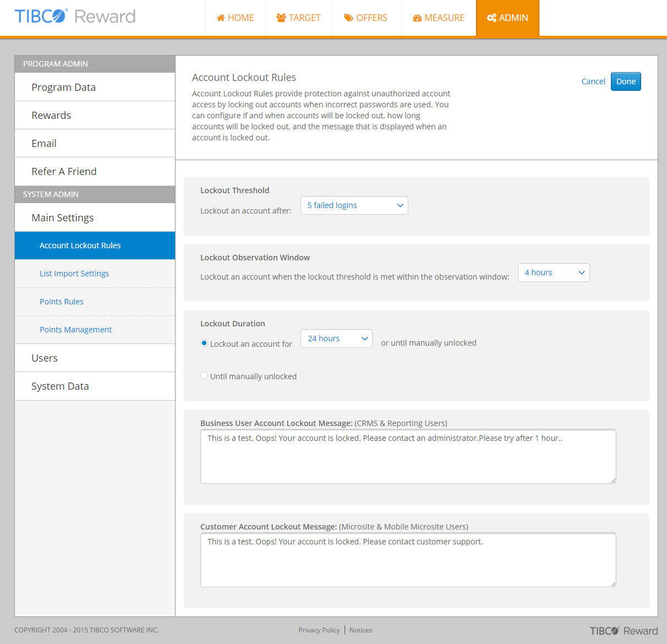The height and width of the screenshot is (644, 667).
Task: Click the Customer message resize handle
Action: pyautogui.click(x=613, y=584)
